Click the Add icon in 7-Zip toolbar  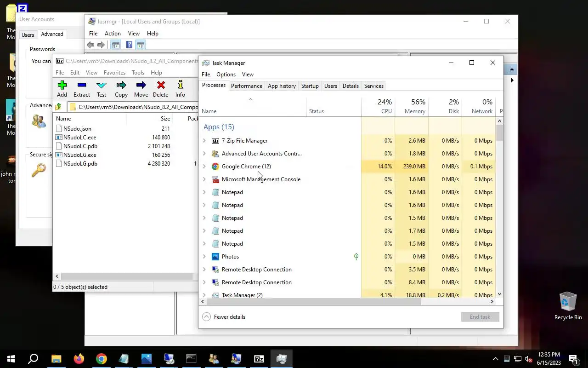tap(62, 85)
